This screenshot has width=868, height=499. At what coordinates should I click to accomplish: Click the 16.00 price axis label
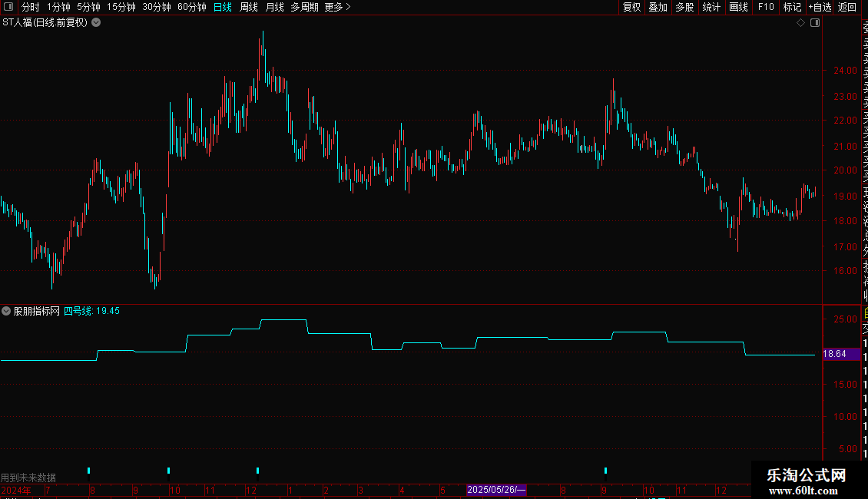pyautogui.click(x=845, y=270)
